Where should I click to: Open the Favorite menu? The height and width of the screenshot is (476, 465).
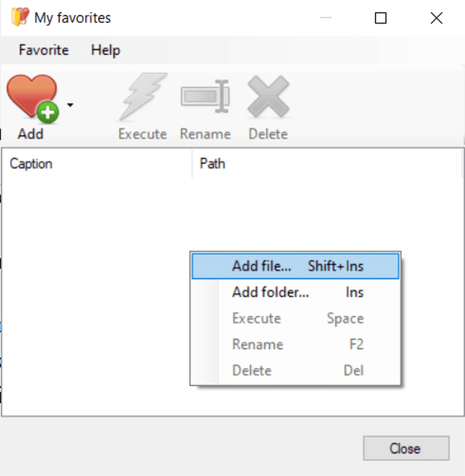43,50
